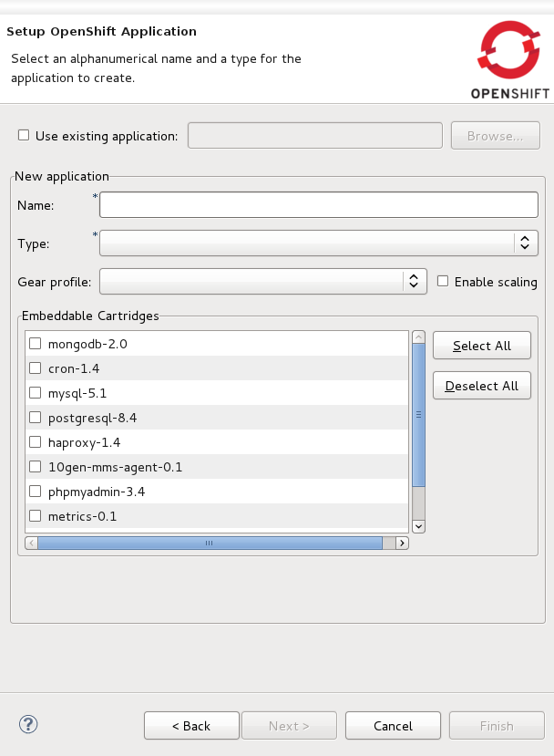Tick the phpmyadmin-3.4 cartridge checkbox
This screenshot has width=554, height=756.
(36, 491)
